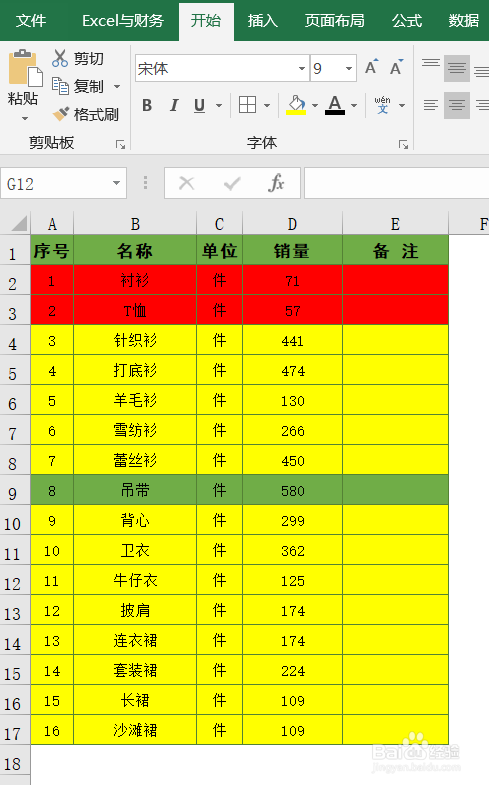Screen dimensions: 489x785
Task: Click the wén phonetic guide icon
Action: click(382, 105)
